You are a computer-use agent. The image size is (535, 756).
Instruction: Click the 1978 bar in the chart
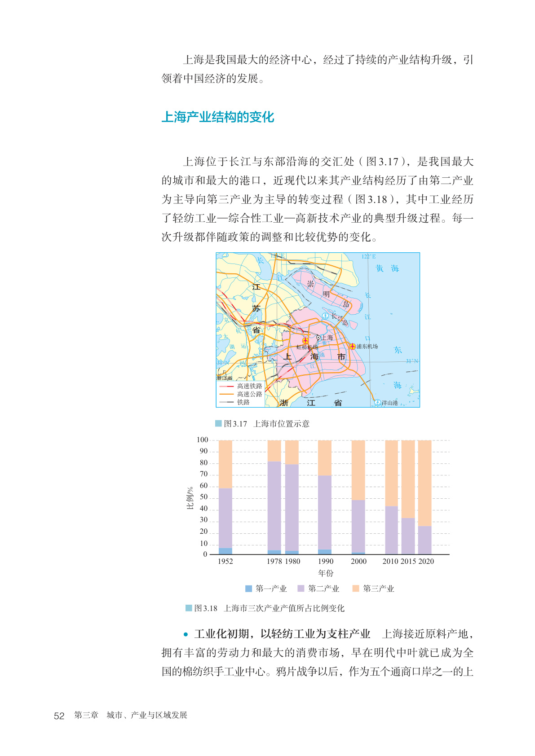(274, 497)
